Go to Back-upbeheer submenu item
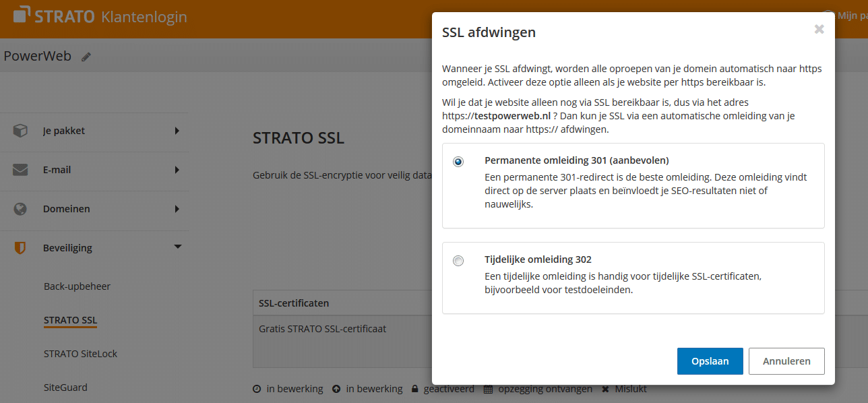 (x=77, y=286)
